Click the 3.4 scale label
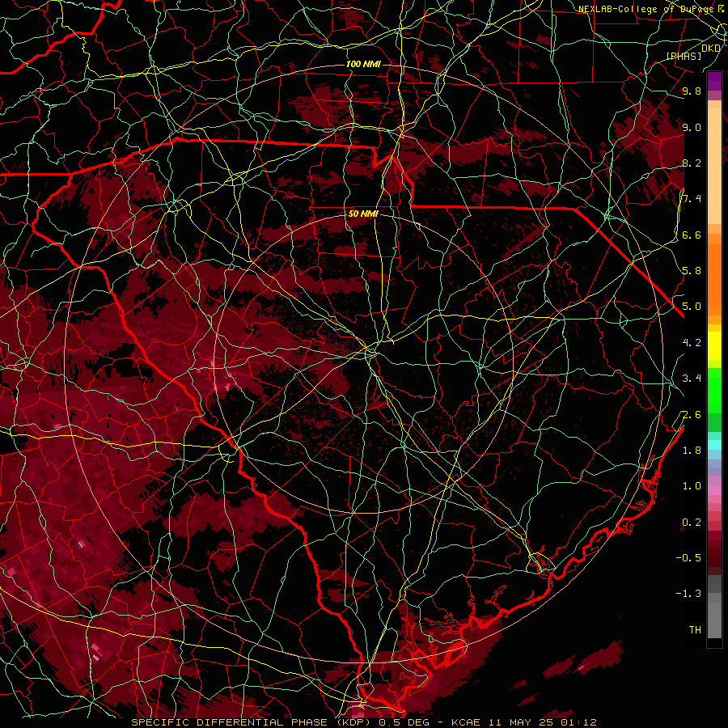728x728 pixels. pos(692,379)
